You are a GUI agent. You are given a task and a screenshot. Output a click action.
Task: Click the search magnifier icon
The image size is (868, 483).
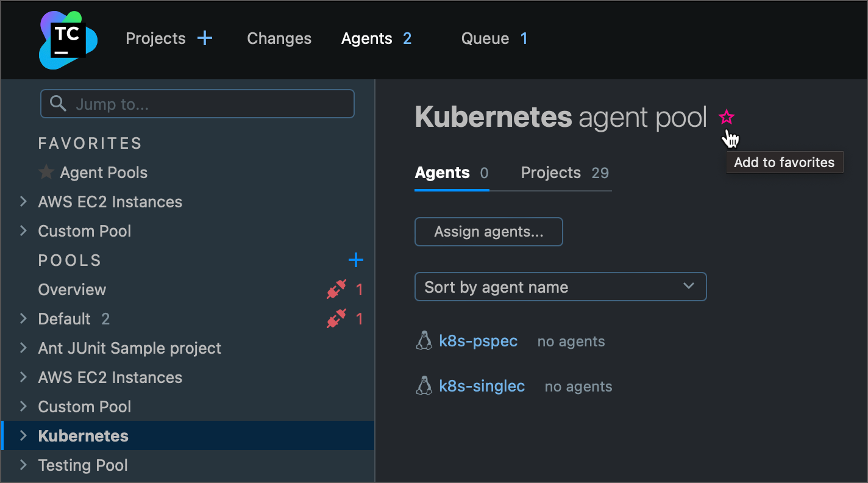pyautogui.click(x=58, y=104)
